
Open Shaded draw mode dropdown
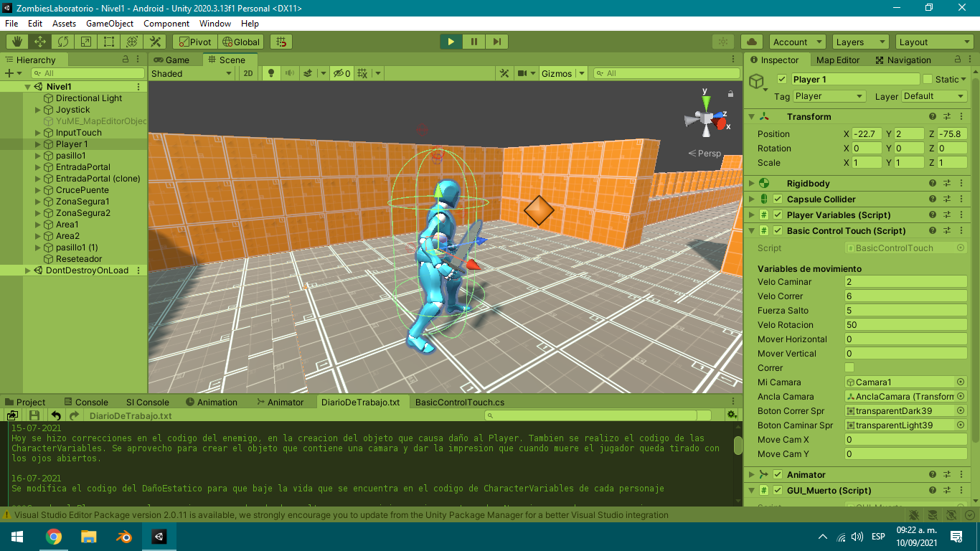[192, 73]
